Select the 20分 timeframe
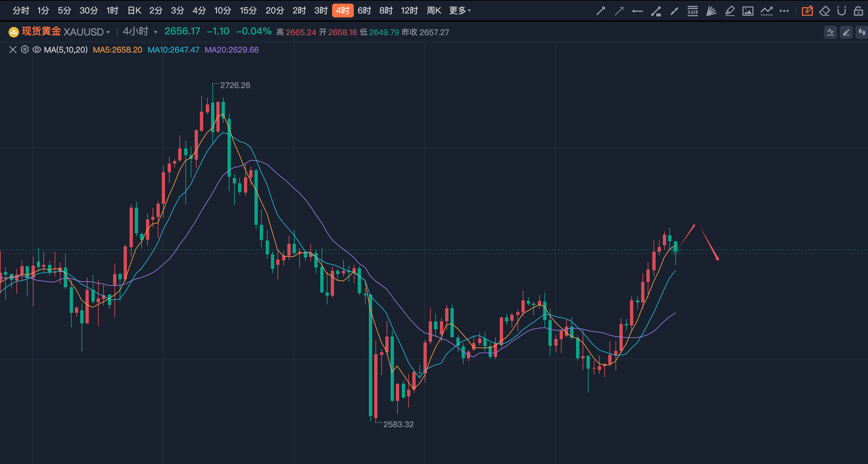868x464 pixels. click(274, 11)
